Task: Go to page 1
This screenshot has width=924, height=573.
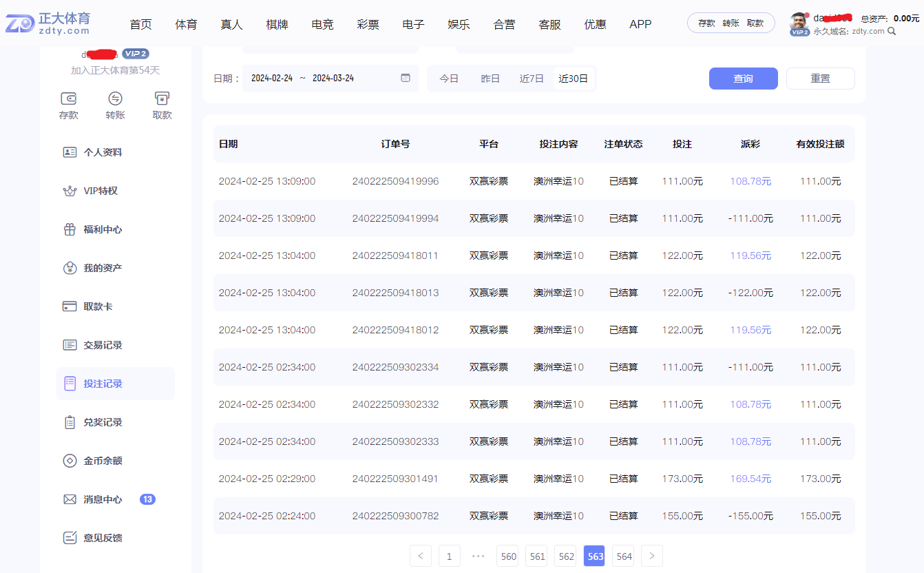Action: (450, 556)
